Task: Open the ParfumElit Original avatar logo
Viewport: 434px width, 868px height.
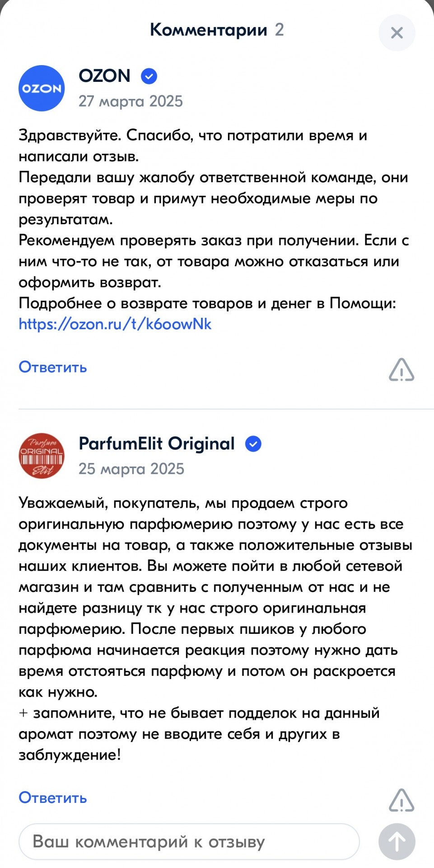Action: tap(42, 456)
